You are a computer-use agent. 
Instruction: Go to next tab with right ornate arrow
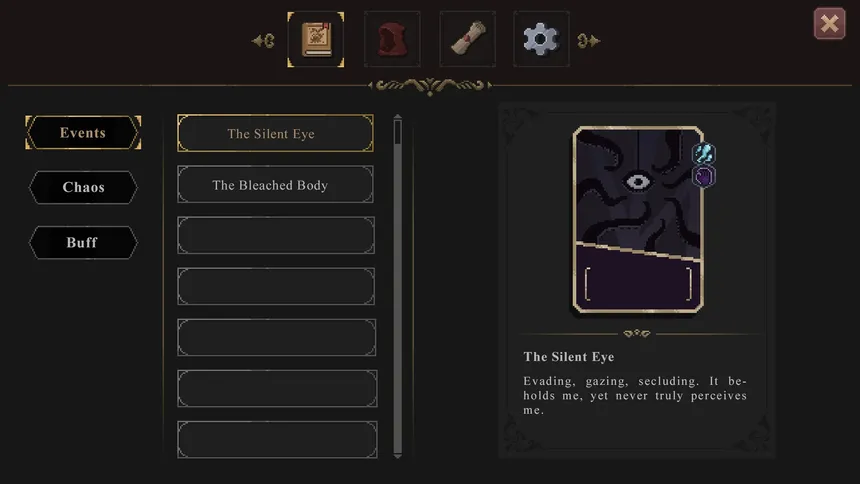(589, 41)
